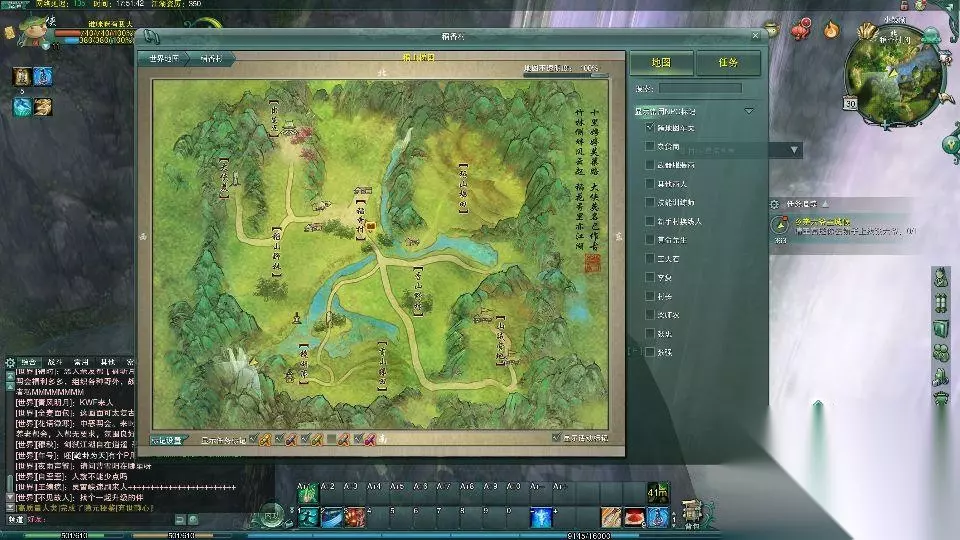This screenshot has height=540, width=960.
Task: Collapse the NPC marker list dropdown arrow
Action: tap(749, 111)
